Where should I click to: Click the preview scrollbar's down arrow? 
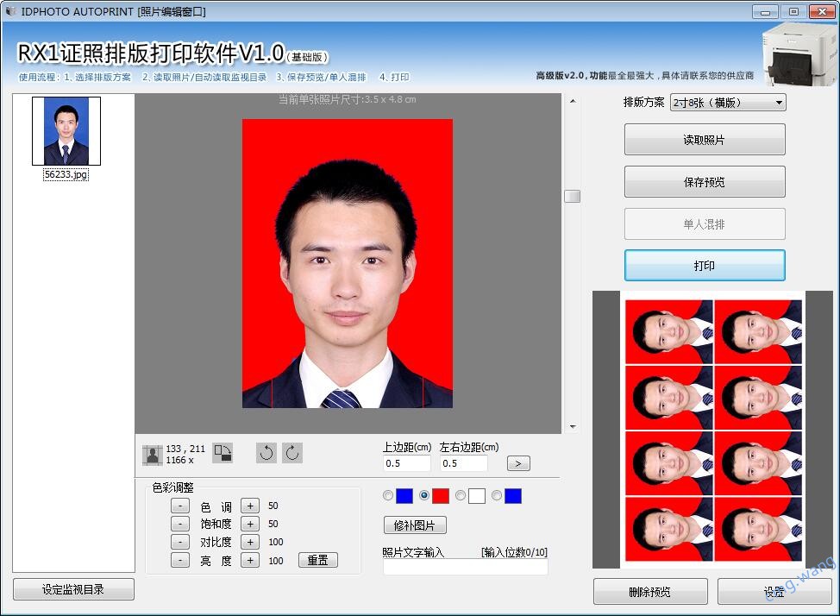click(572, 426)
